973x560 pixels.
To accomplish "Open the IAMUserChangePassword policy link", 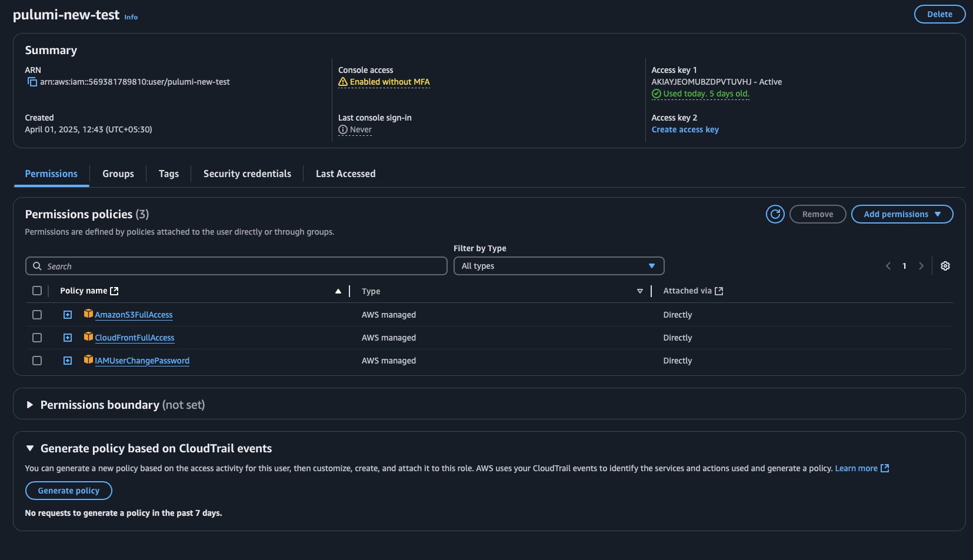I will point(142,361).
